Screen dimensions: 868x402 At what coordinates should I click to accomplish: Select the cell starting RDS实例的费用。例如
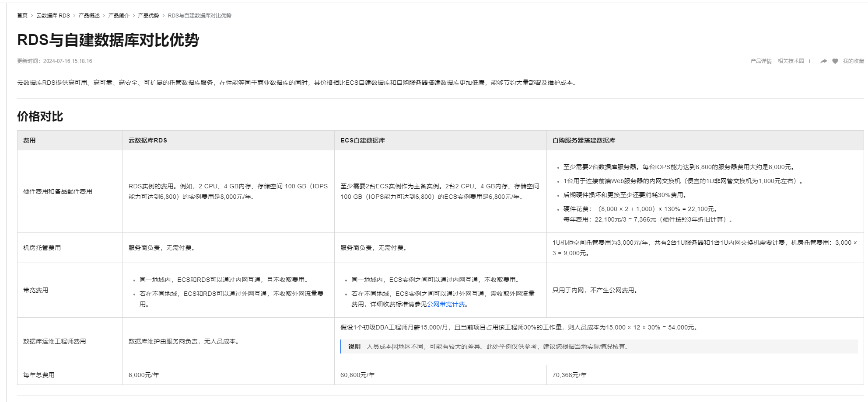point(228,191)
